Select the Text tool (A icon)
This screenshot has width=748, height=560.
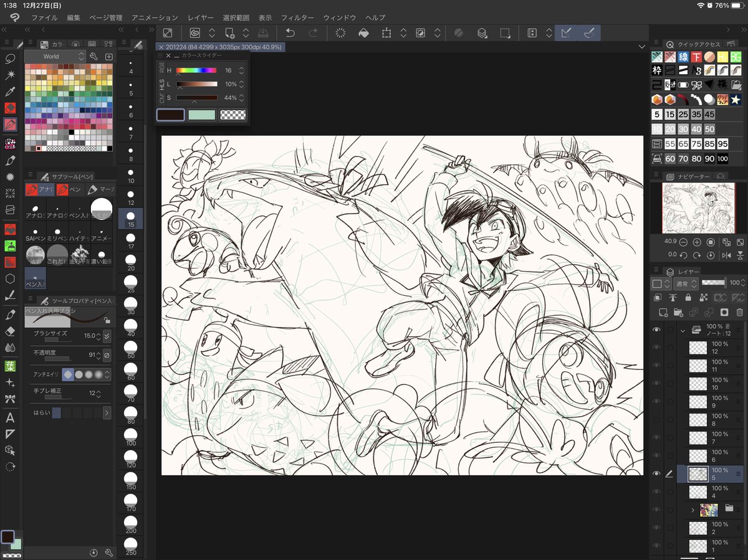[10, 417]
